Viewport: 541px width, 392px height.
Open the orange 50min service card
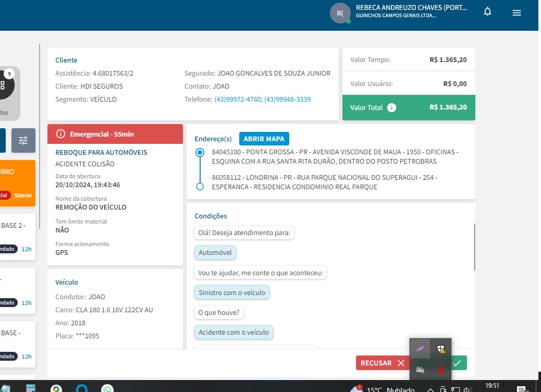(x=17, y=183)
